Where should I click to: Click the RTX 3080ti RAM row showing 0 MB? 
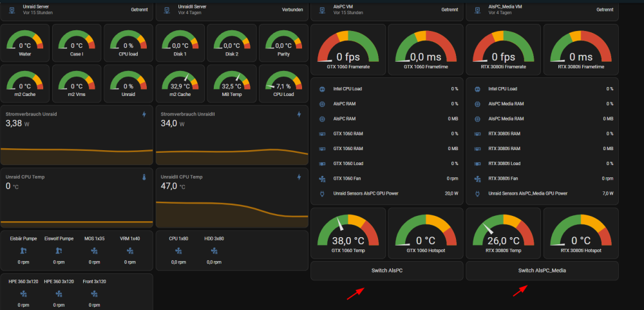(542, 148)
